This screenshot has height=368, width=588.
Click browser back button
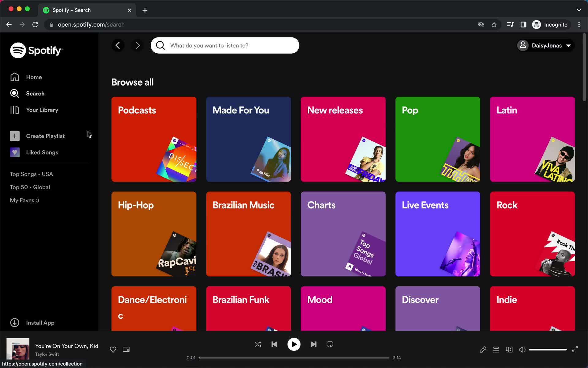click(9, 25)
